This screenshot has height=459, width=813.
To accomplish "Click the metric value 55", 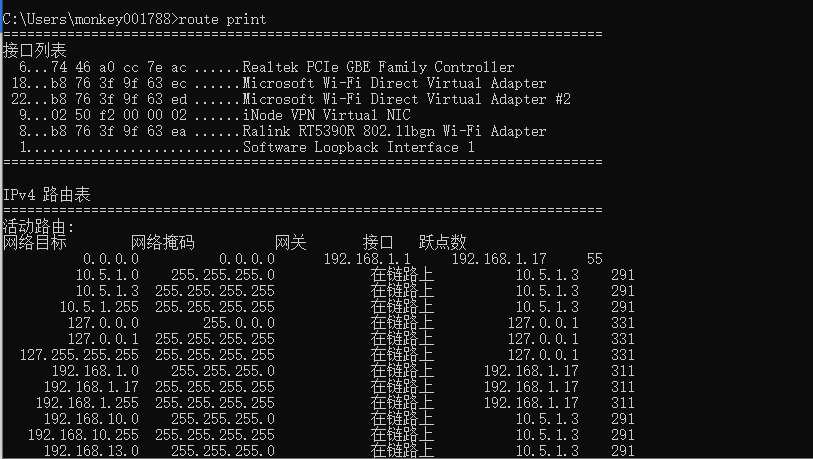I will [595, 259].
